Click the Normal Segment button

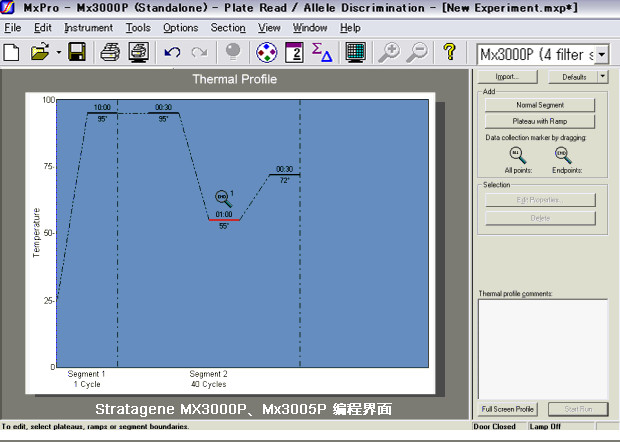540,104
